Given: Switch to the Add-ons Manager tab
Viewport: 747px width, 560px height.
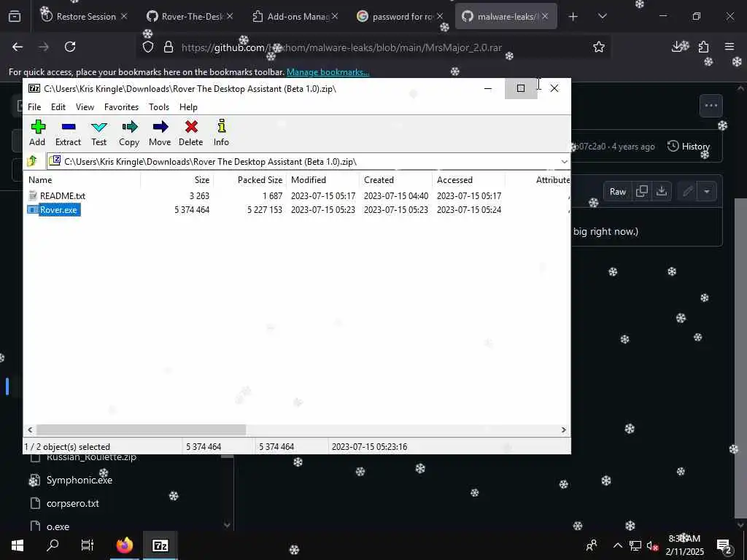Looking at the screenshot, I should (296, 17).
